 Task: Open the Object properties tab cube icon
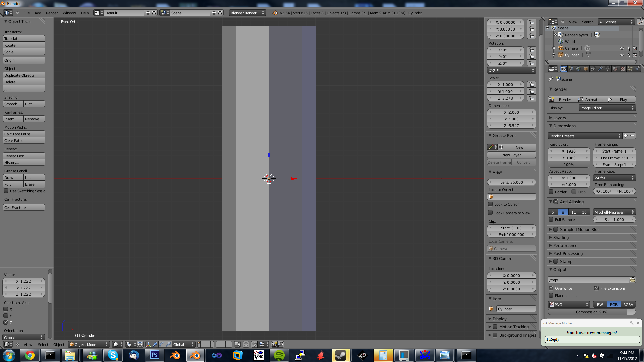[586, 69]
